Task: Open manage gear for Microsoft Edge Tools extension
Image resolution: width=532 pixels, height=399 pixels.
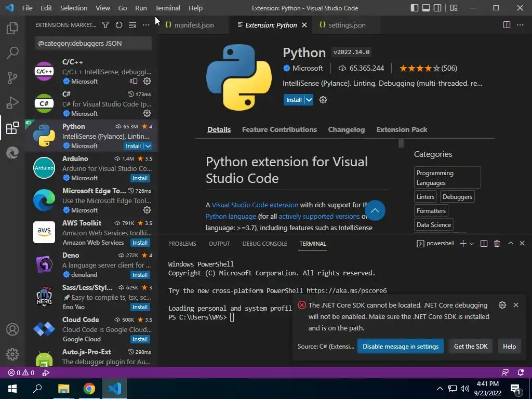Action: click(147, 210)
